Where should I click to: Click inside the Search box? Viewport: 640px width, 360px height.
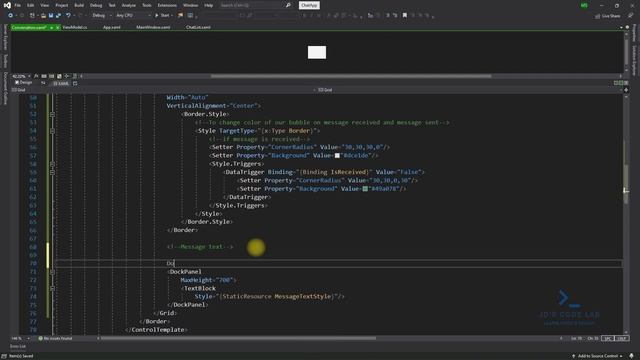coord(252,5)
